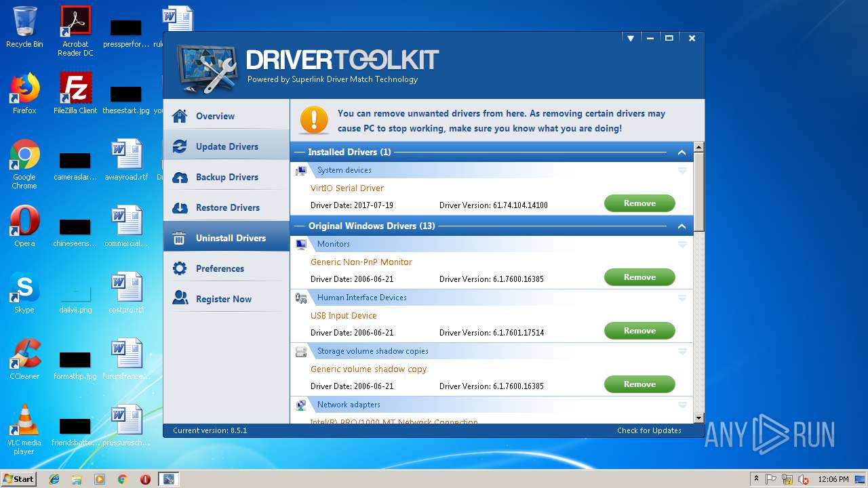
Task: Click the Start button
Action: pyautogui.click(x=19, y=479)
